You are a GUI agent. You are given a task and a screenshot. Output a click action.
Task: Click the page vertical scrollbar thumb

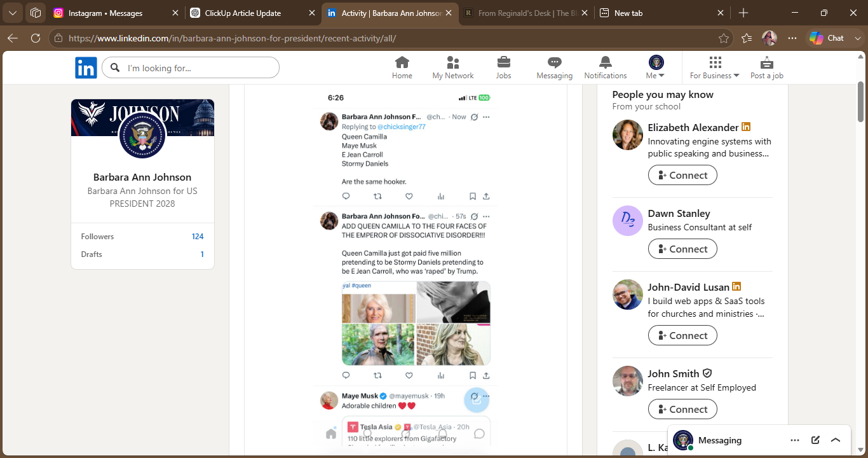point(861,102)
